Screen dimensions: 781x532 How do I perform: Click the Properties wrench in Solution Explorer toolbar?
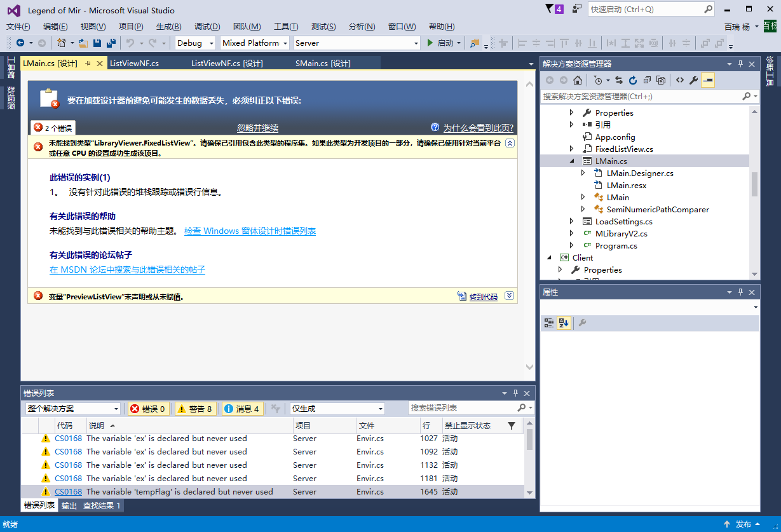(694, 80)
